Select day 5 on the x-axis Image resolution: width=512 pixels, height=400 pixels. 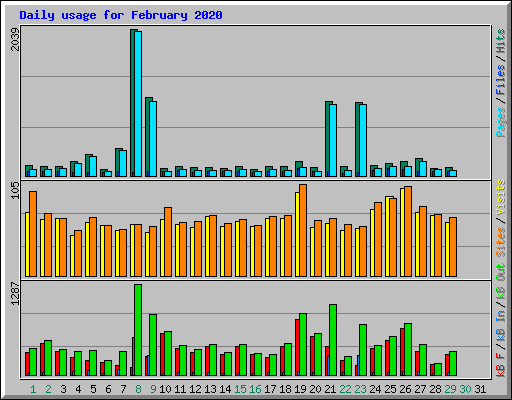pos(93,389)
